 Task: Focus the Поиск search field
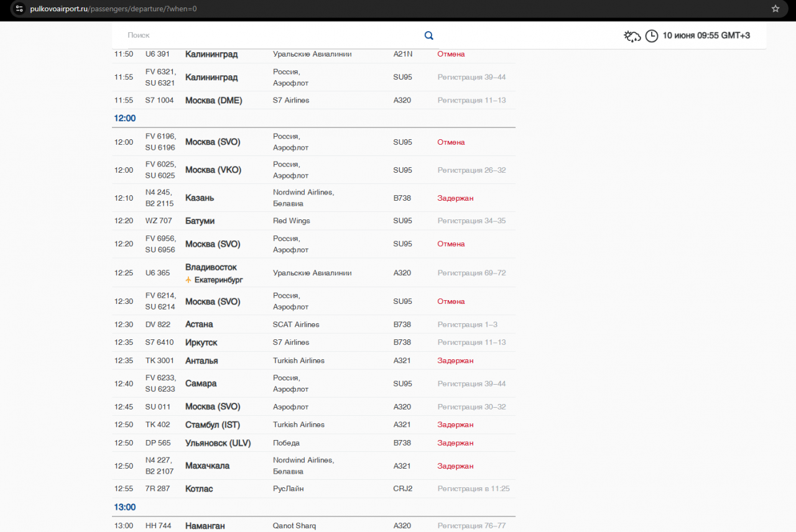tap(274, 35)
